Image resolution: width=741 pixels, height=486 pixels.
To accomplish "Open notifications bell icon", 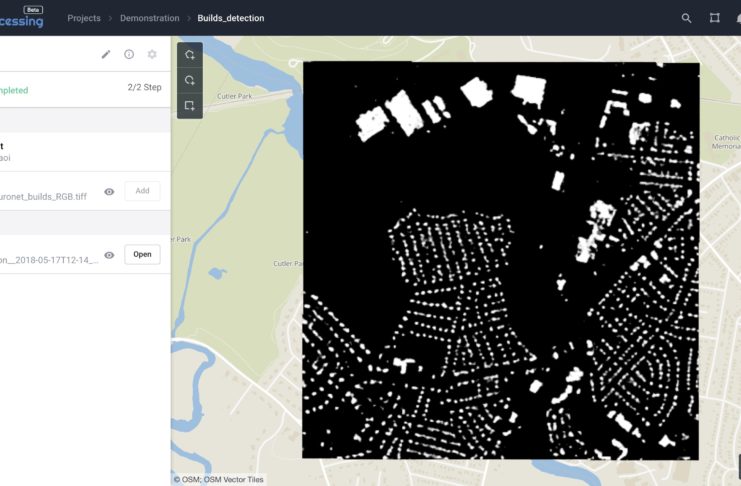I will [737, 18].
